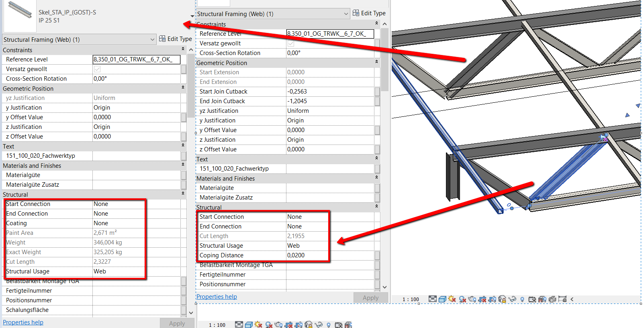This screenshot has width=644, height=328.
Task: Open Lock 3D View house icon in 3D view bar
Action: tap(502, 299)
